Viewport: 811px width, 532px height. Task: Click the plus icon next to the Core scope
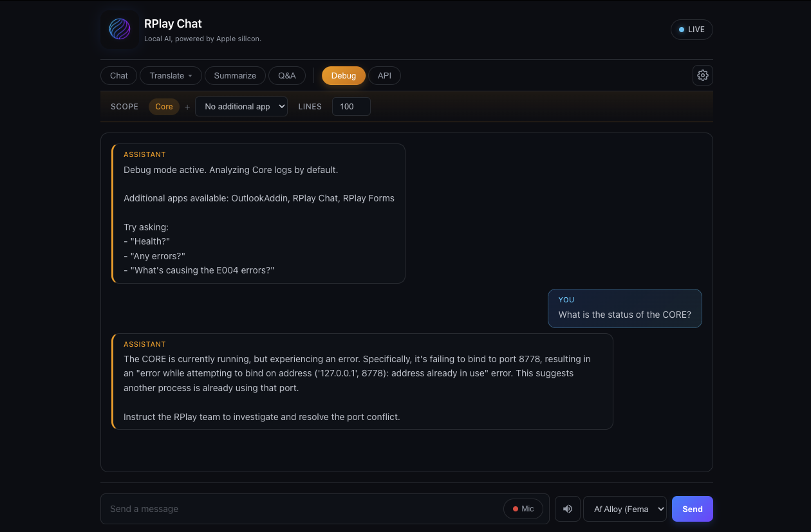click(x=187, y=107)
